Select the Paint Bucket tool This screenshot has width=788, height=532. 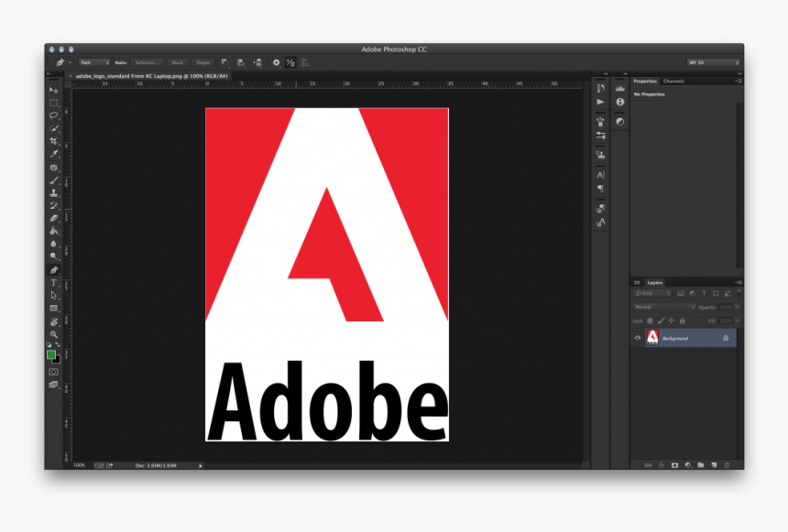pos(54,231)
